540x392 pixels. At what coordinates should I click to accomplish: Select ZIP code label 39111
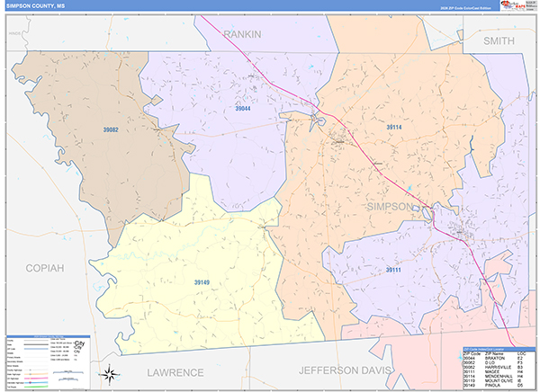pos(393,270)
